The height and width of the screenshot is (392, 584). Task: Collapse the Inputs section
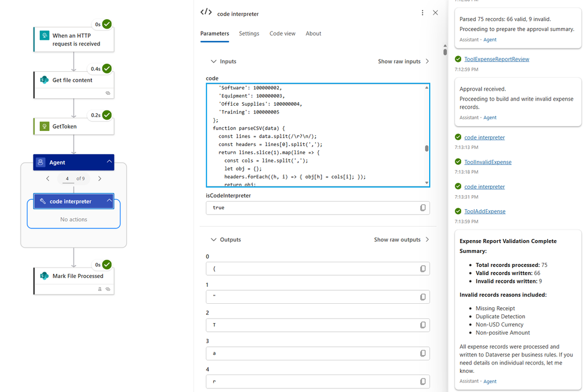(213, 61)
